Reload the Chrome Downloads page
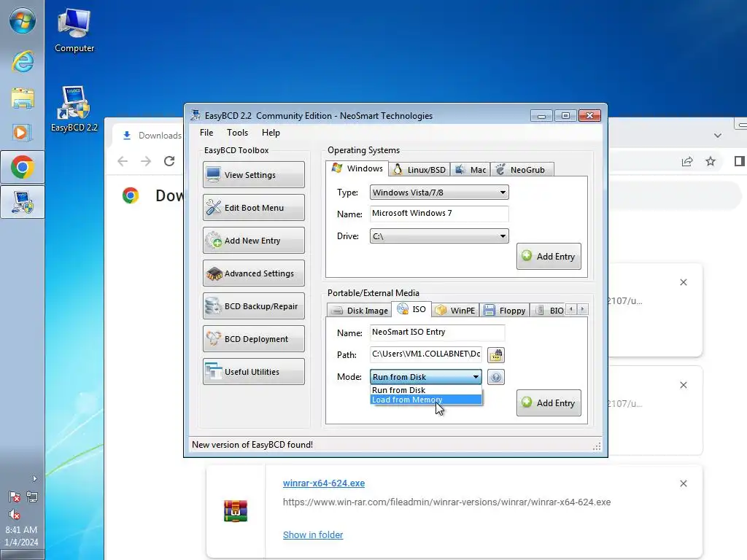 (x=169, y=161)
